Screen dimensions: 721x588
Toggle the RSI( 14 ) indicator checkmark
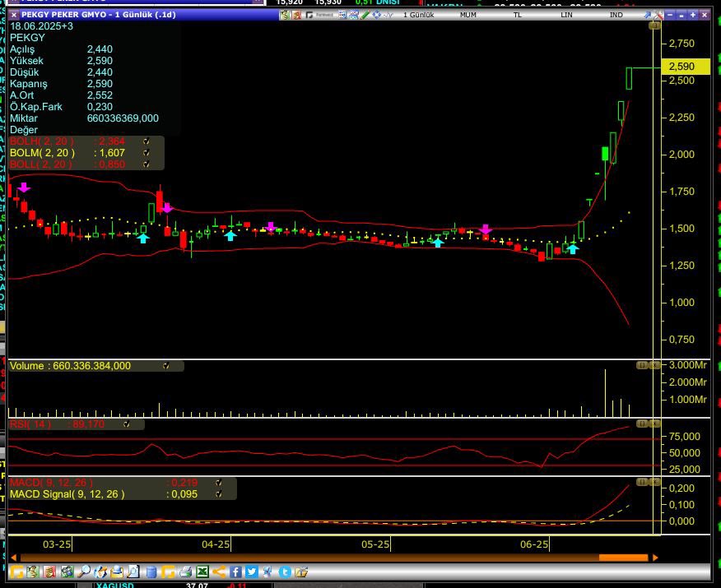127,424
